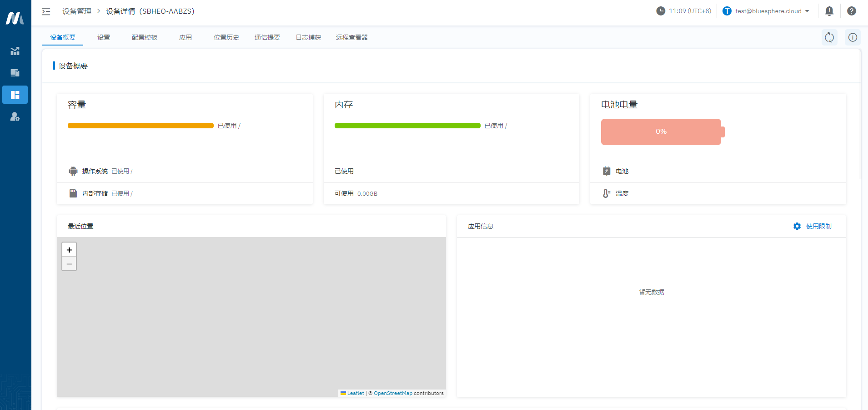868x410 pixels.
Task: Click the orange 容量 usage bar
Action: click(x=140, y=126)
